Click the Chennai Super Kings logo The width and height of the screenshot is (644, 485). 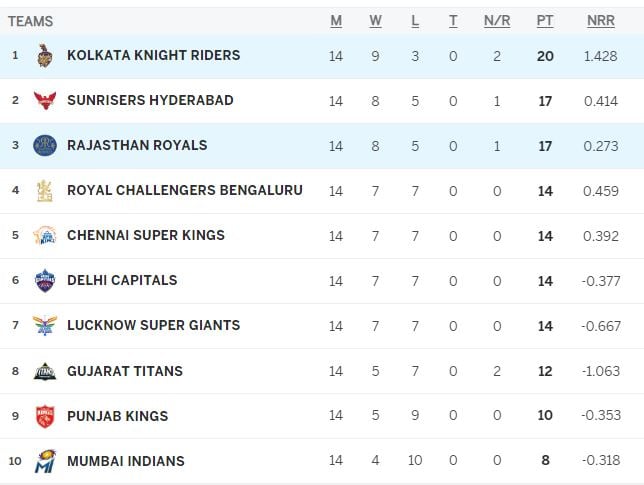tap(45, 236)
